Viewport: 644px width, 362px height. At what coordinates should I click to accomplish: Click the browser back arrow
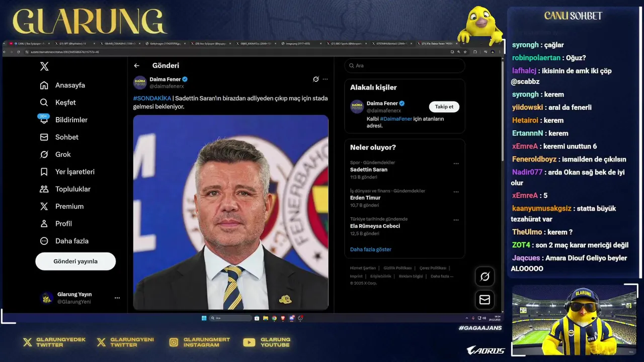(6, 52)
